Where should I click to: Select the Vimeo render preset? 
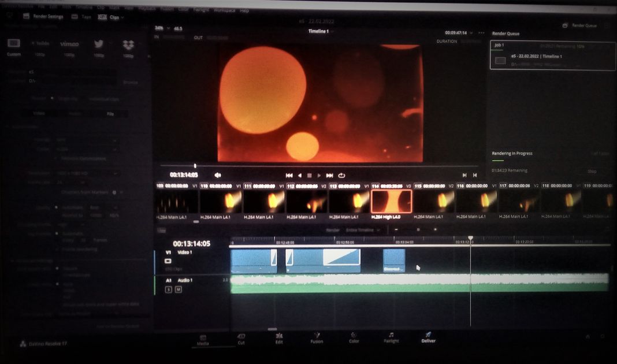point(69,44)
